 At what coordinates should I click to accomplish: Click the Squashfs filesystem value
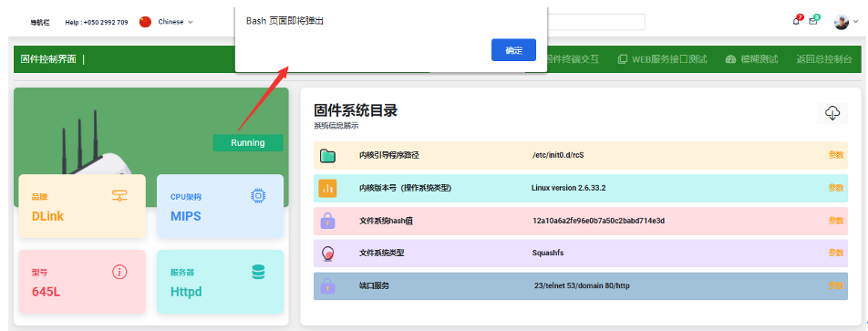(x=548, y=253)
